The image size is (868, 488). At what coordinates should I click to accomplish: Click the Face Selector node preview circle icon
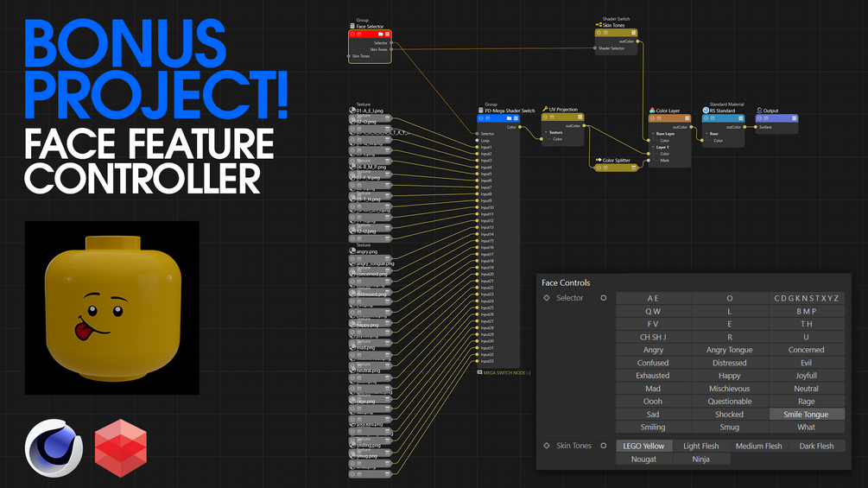(352, 34)
